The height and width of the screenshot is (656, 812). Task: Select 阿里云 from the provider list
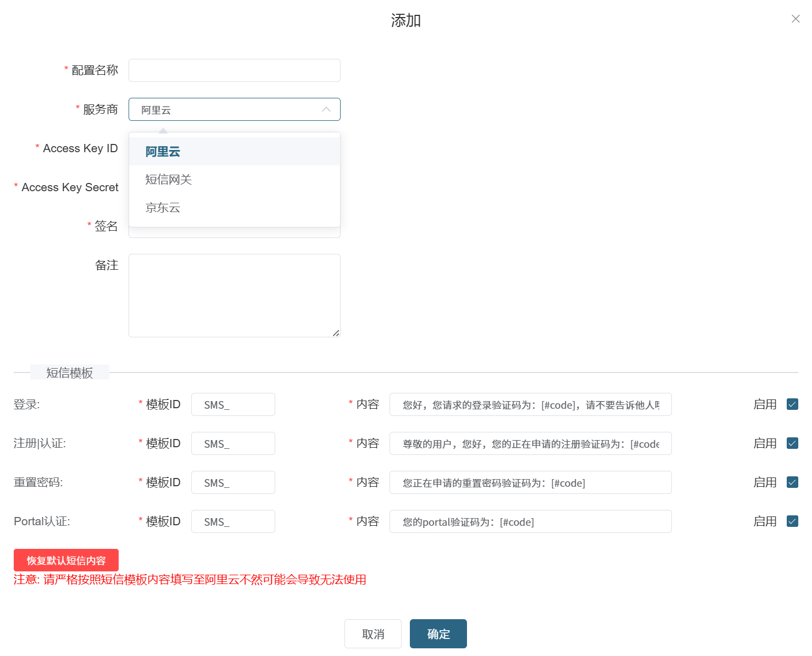click(x=163, y=152)
